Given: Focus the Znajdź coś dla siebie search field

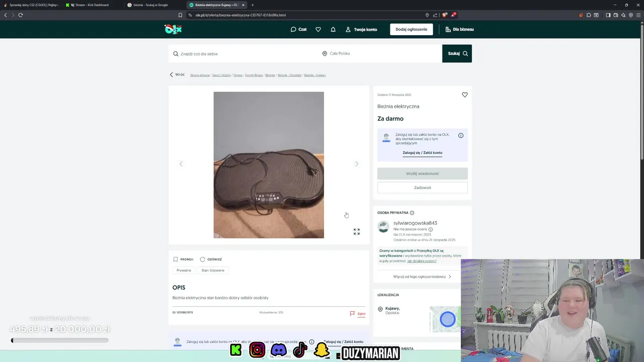Looking at the screenshot, I should (x=244, y=54).
